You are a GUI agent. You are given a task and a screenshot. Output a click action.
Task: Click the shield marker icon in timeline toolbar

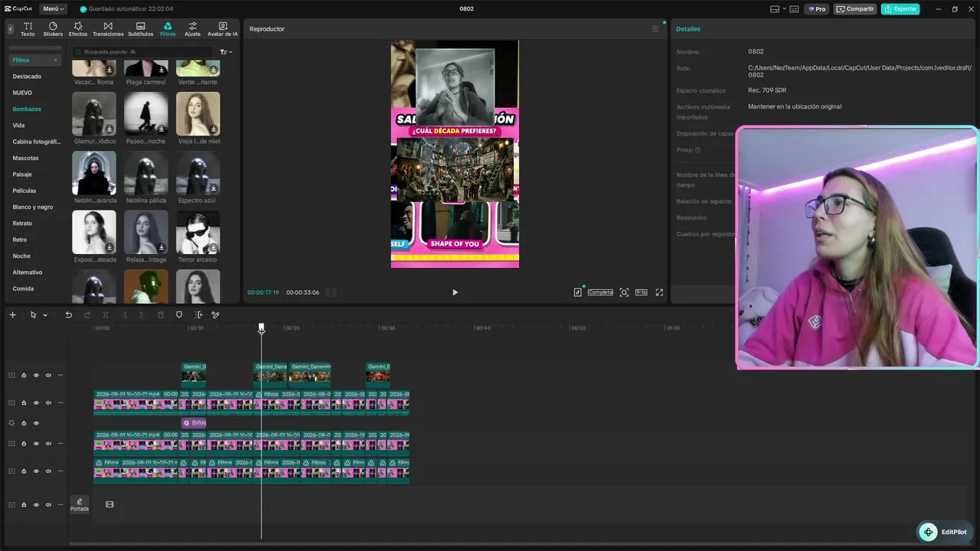coord(179,315)
